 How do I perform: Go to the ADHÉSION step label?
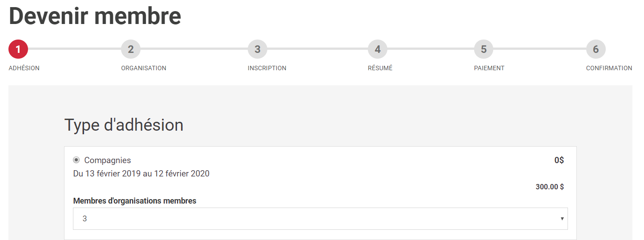pos(24,68)
